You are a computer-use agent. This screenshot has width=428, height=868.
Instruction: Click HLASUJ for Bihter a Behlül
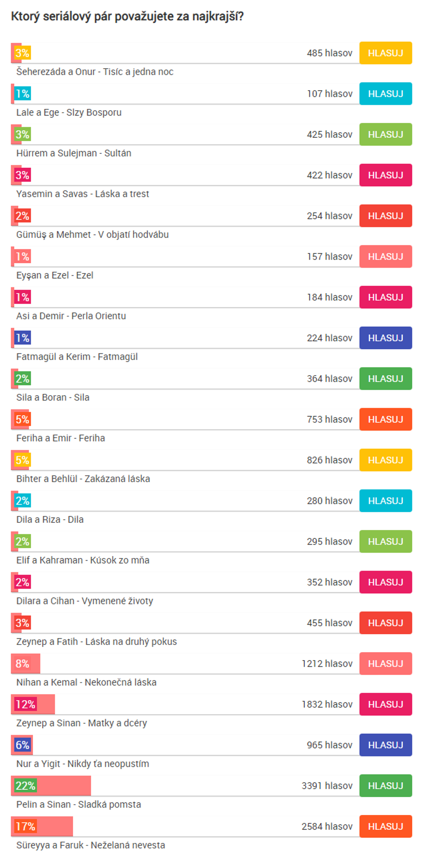click(x=385, y=460)
